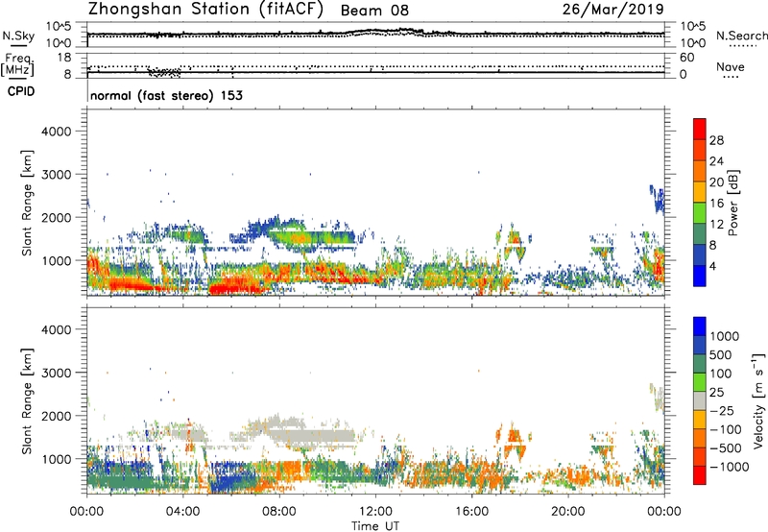
Task: Click the left 10^5 noise axis tick
Action: coord(59,27)
